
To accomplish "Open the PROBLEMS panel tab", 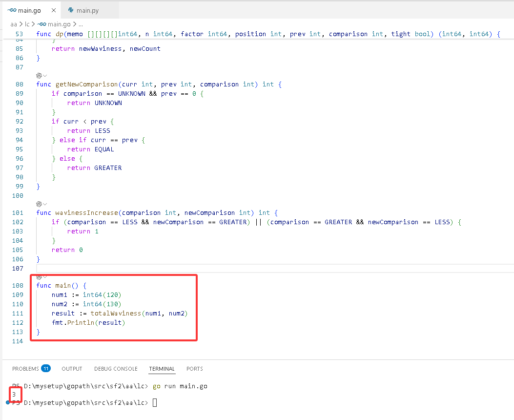I will 25,369.
